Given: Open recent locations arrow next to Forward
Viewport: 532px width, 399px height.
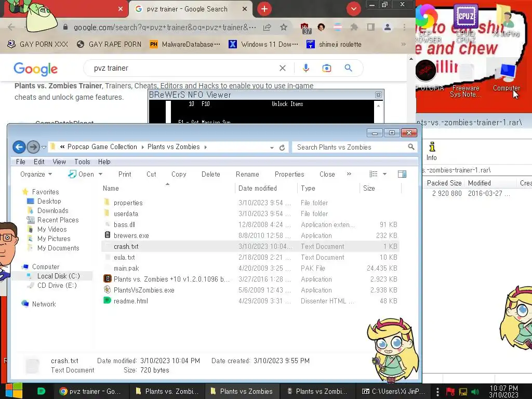Looking at the screenshot, I should point(44,147).
